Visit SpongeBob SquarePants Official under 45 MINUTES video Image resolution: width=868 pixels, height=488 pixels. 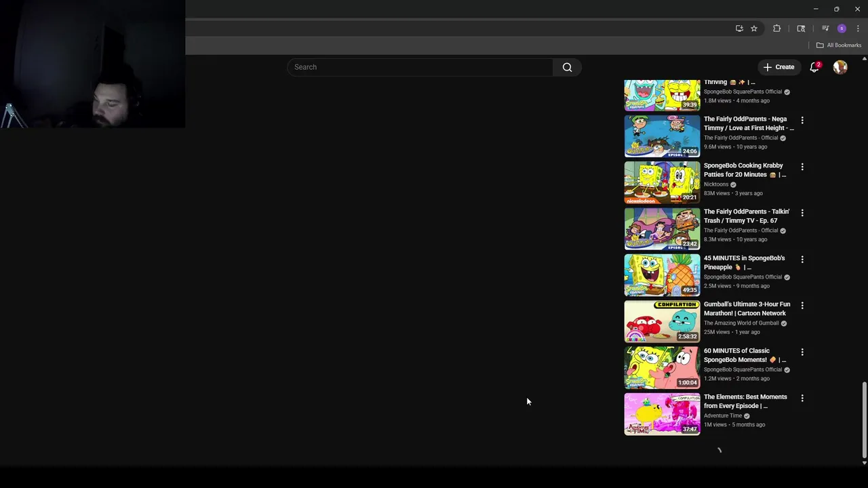pos(743,277)
